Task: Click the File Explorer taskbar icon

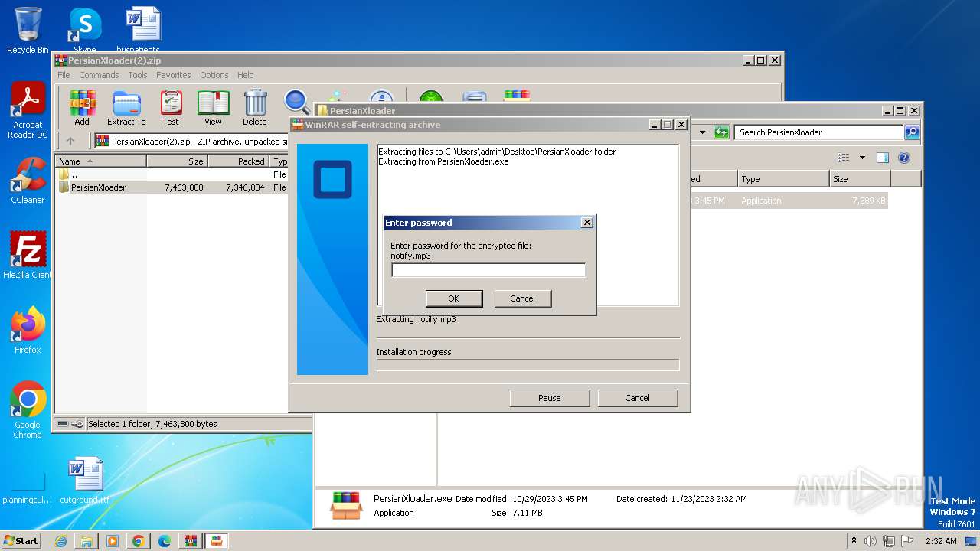Action: 87,541
